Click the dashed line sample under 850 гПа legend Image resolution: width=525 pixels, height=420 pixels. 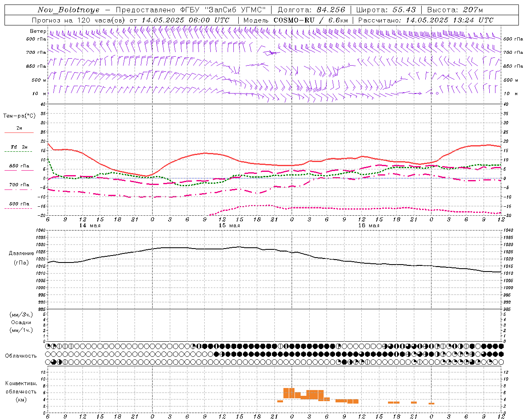click(x=19, y=170)
